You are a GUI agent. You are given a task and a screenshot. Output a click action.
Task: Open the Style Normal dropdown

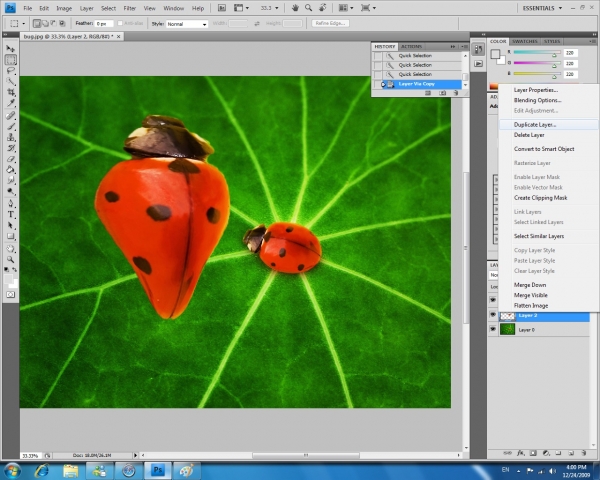pyautogui.click(x=187, y=24)
